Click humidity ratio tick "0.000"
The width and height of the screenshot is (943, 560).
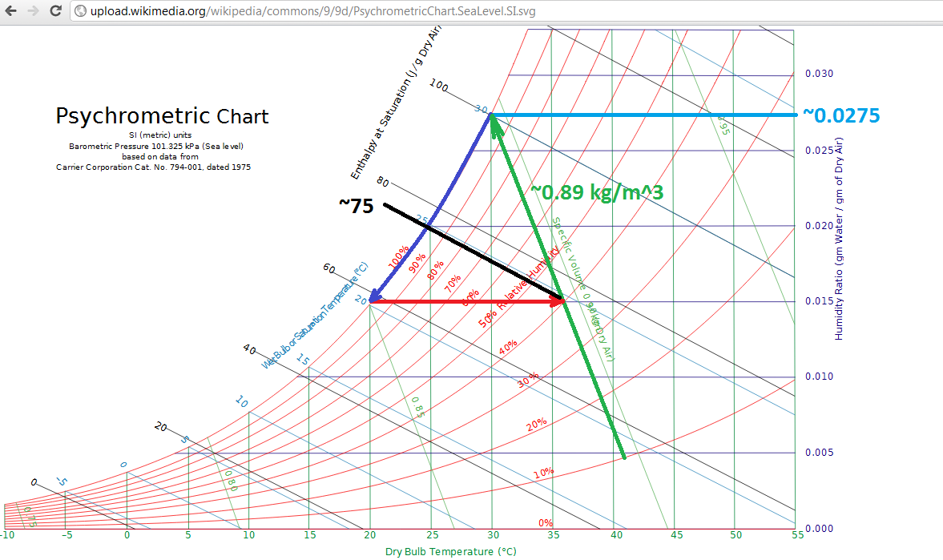pyautogui.click(x=819, y=528)
